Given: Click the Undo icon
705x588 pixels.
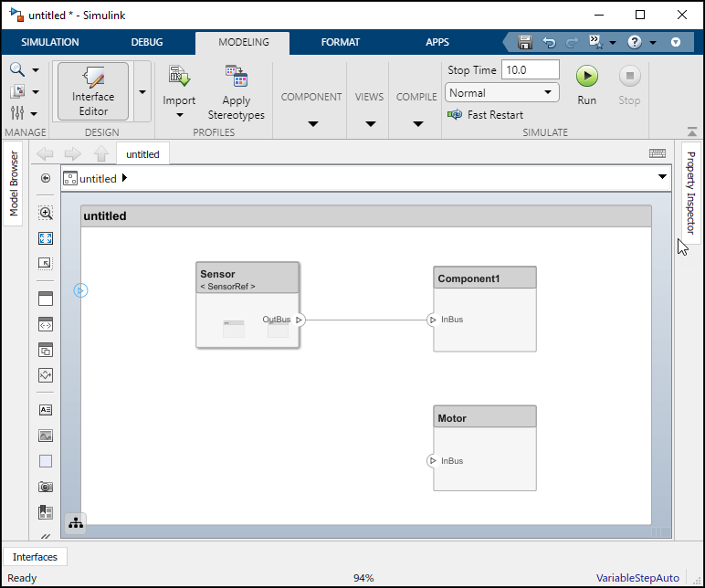Looking at the screenshot, I should [x=549, y=43].
